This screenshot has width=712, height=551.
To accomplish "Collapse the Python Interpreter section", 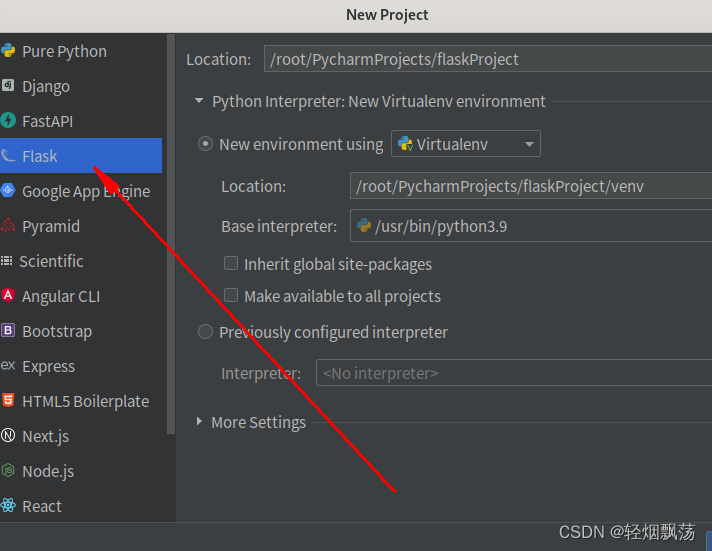I will pyautogui.click(x=199, y=100).
